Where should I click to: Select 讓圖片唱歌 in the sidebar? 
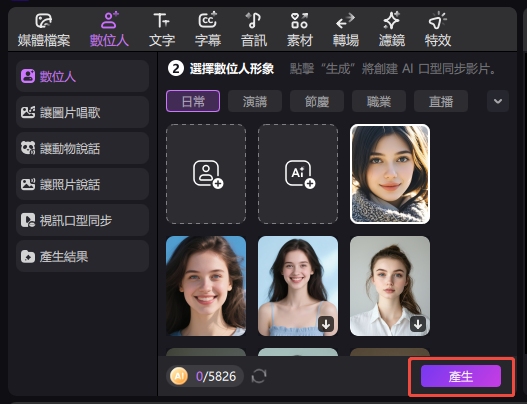tap(82, 112)
